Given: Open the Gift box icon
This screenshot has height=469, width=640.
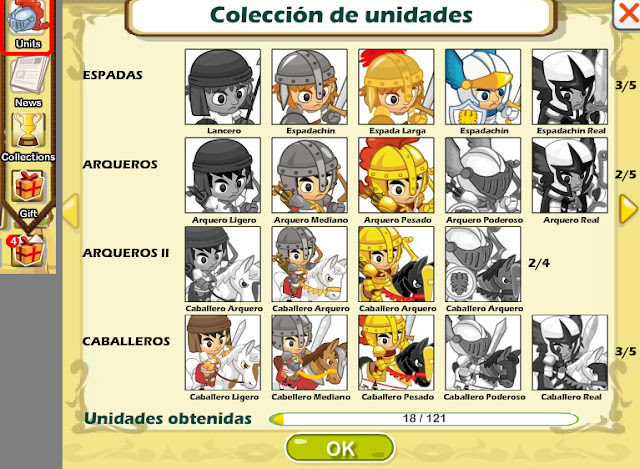Looking at the screenshot, I should click(x=29, y=194).
